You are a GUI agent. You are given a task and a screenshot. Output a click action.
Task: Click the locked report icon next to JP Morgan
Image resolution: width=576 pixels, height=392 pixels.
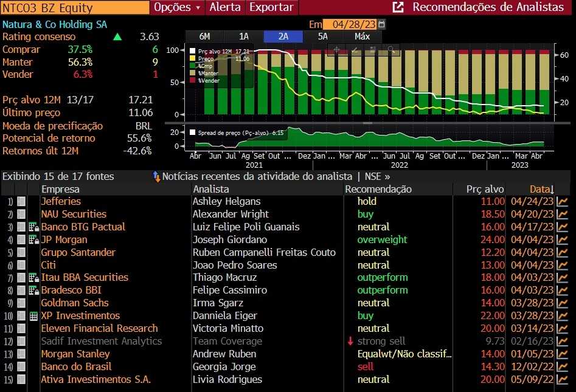34,239
